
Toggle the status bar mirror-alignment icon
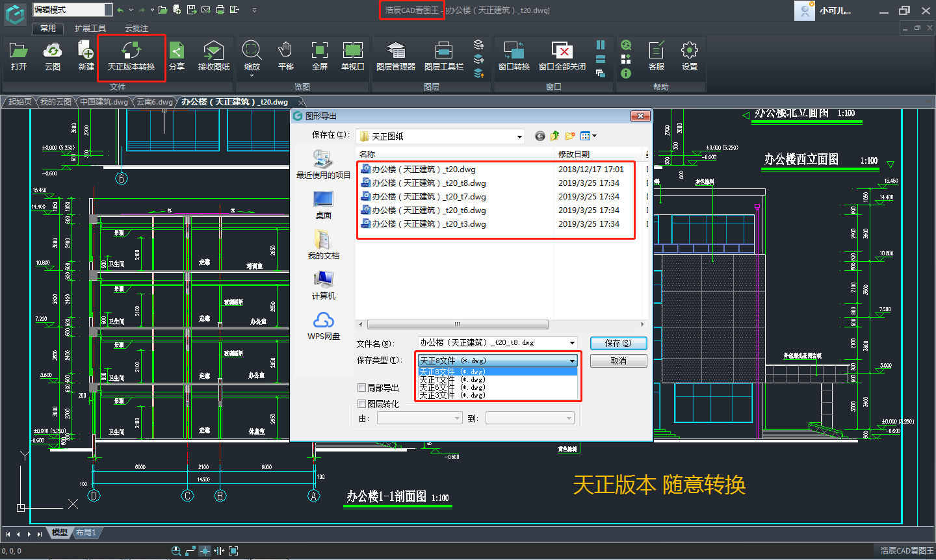[x=219, y=550]
